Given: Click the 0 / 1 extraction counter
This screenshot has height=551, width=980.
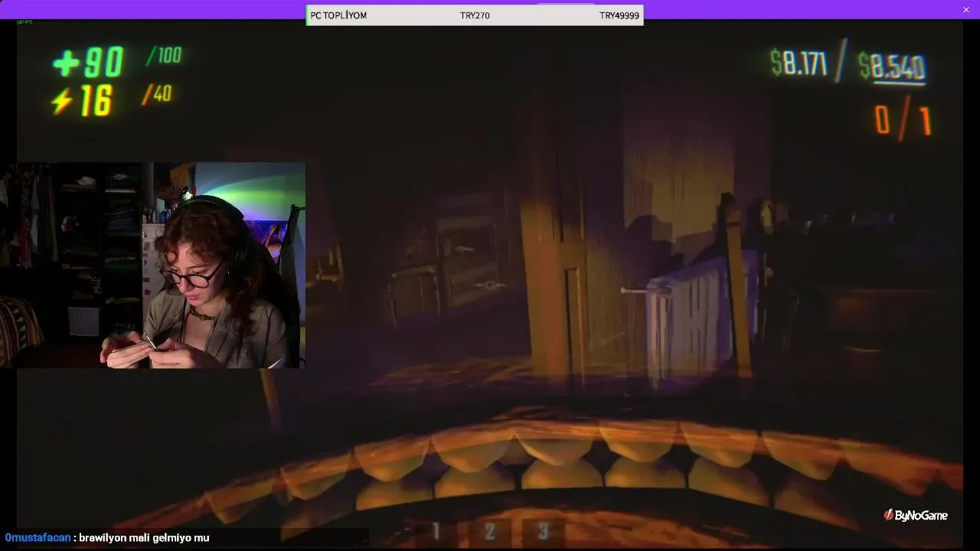Looking at the screenshot, I should point(903,122).
